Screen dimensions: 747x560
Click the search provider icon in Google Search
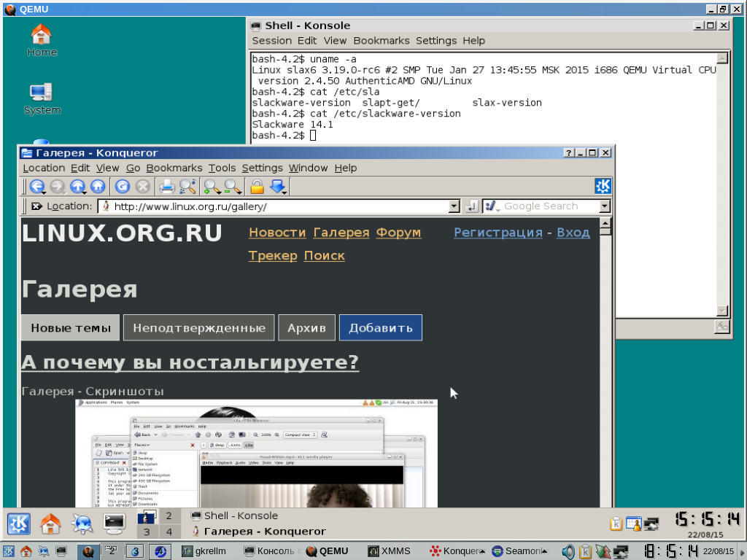click(492, 206)
